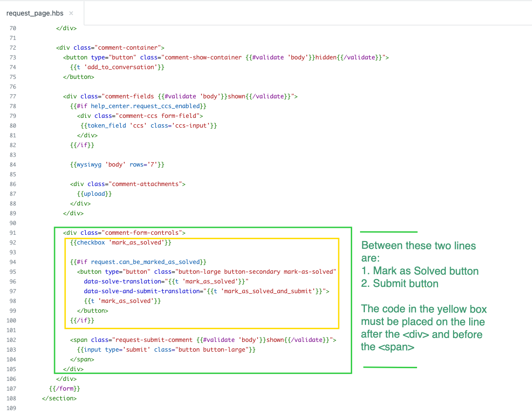The height and width of the screenshot is (414, 532).
Task: Select the request_page.hbs tab
Action: 34,13
